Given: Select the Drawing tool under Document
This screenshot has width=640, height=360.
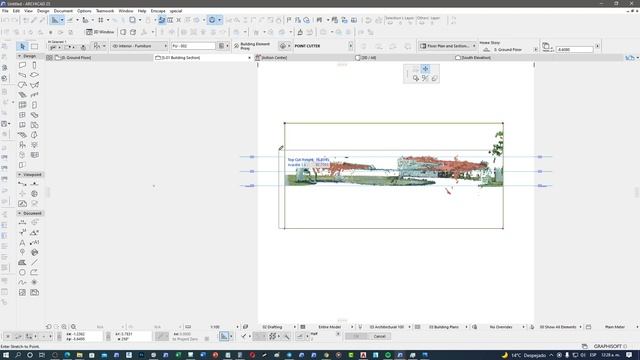Looking at the screenshot, I should tap(35, 292).
